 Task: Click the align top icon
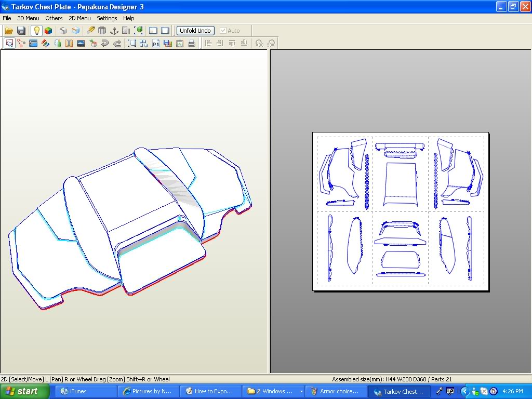pyautogui.click(x=232, y=44)
